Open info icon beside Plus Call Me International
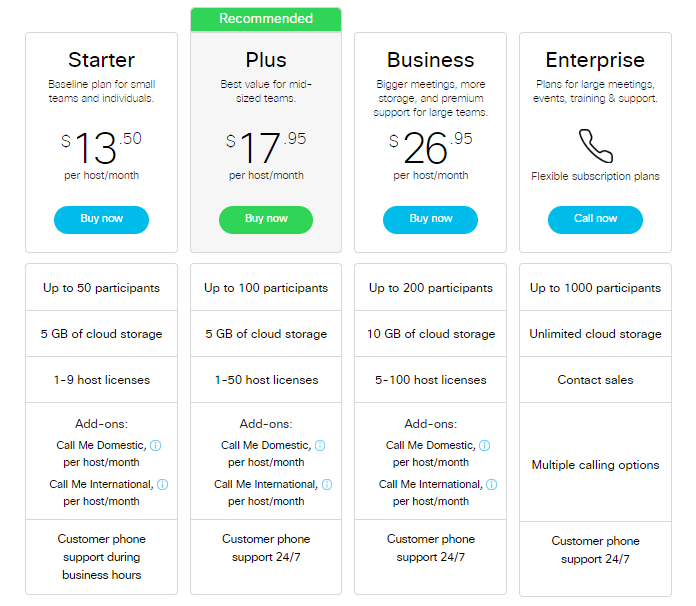The height and width of the screenshot is (606, 696). point(327,484)
